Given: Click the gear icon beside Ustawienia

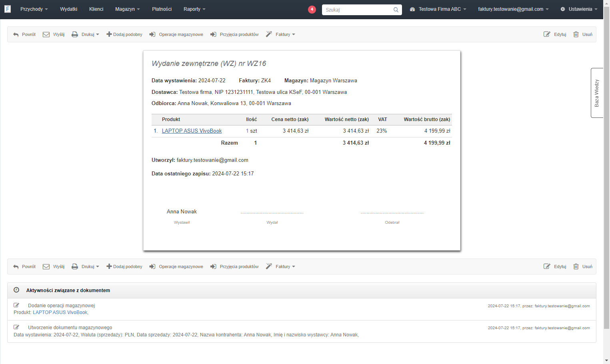Looking at the screenshot, I should coord(563,9).
